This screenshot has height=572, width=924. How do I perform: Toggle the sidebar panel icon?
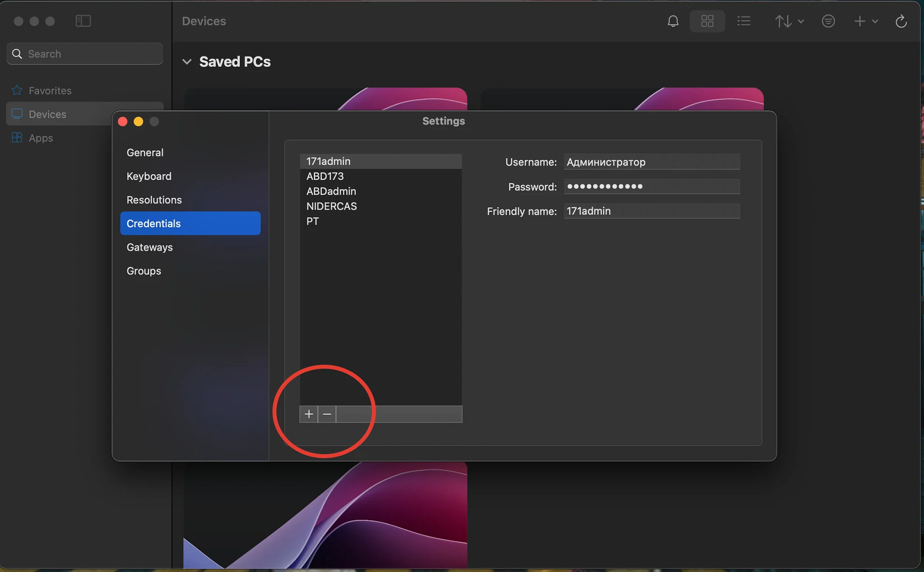(83, 21)
